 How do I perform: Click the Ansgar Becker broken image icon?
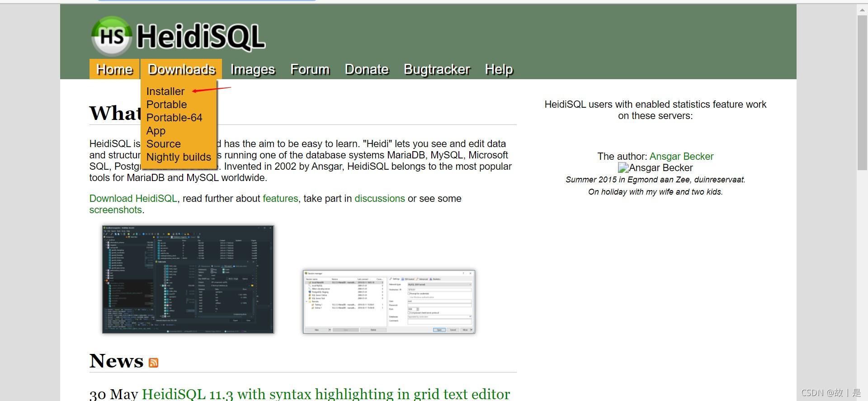pyautogui.click(x=623, y=168)
